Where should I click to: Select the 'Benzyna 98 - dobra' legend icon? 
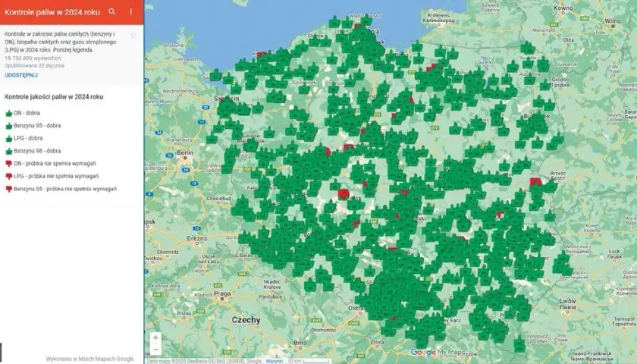(x=8, y=151)
